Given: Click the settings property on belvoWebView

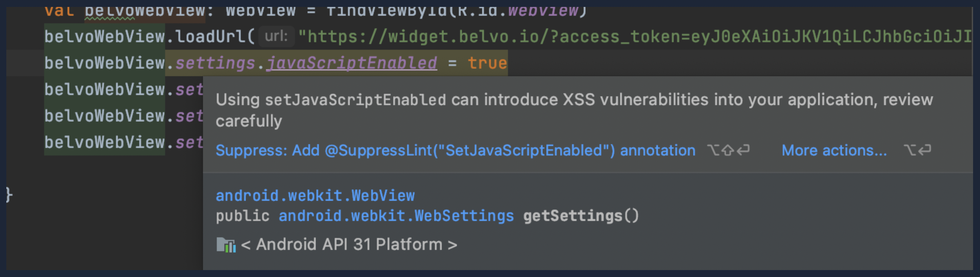Looking at the screenshot, I should pyautogui.click(x=215, y=63).
